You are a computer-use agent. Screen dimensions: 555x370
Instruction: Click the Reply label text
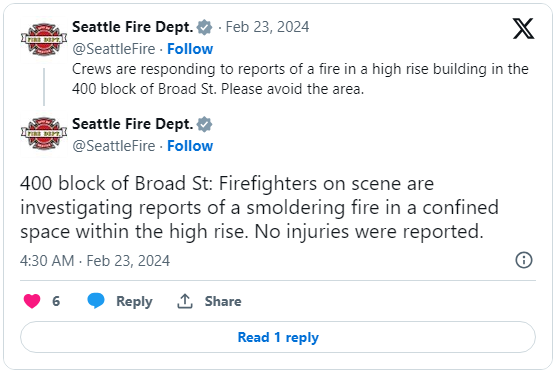pos(134,301)
